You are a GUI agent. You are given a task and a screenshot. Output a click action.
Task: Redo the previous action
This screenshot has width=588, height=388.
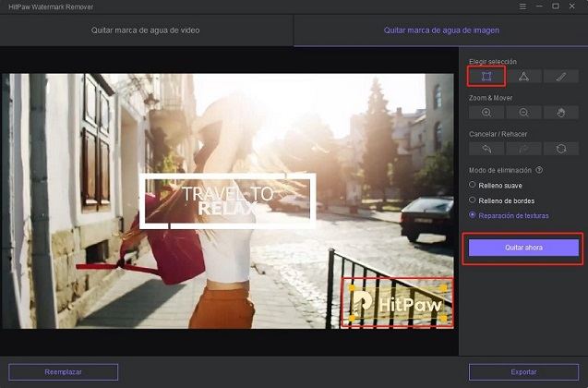pyautogui.click(x=523, y=149)
